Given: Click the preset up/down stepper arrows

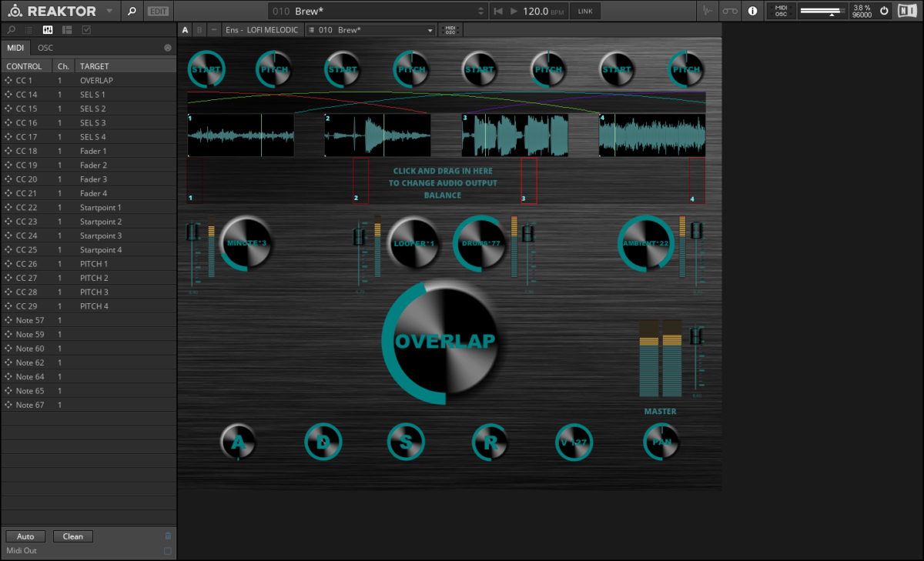Looking at the screenshot, I should 481,11.
